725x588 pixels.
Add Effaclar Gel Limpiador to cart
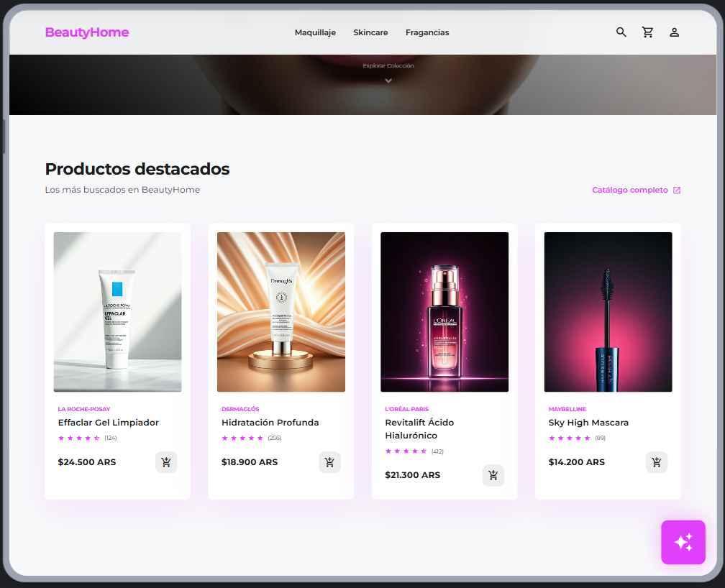[x=166, y=461]
